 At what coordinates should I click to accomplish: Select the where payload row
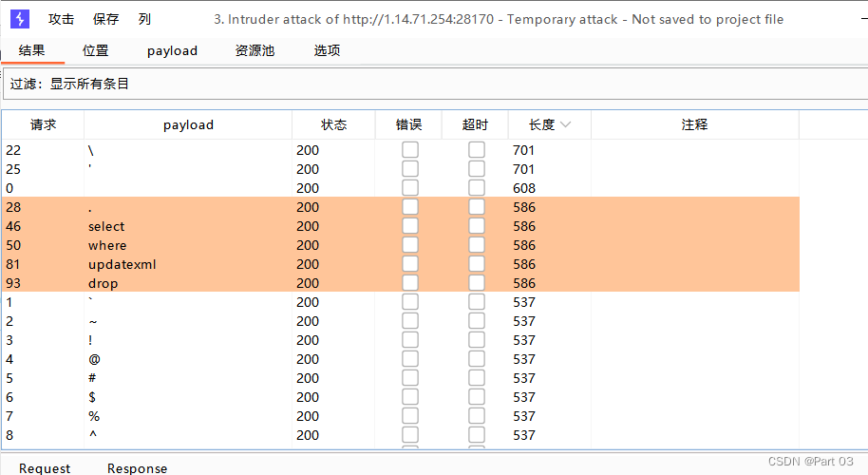pos(401,245)
